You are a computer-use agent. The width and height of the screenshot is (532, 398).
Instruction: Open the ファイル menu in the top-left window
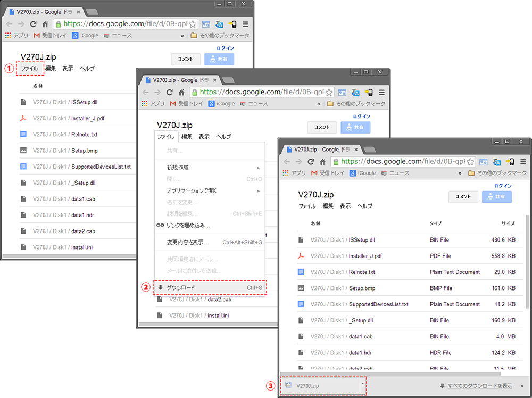(x=29, y=69)
